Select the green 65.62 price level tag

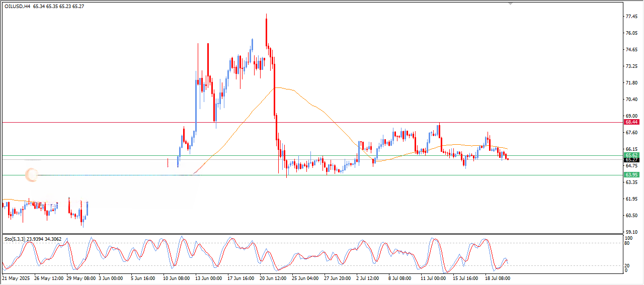pyautogui.click(x=631, y=155)
